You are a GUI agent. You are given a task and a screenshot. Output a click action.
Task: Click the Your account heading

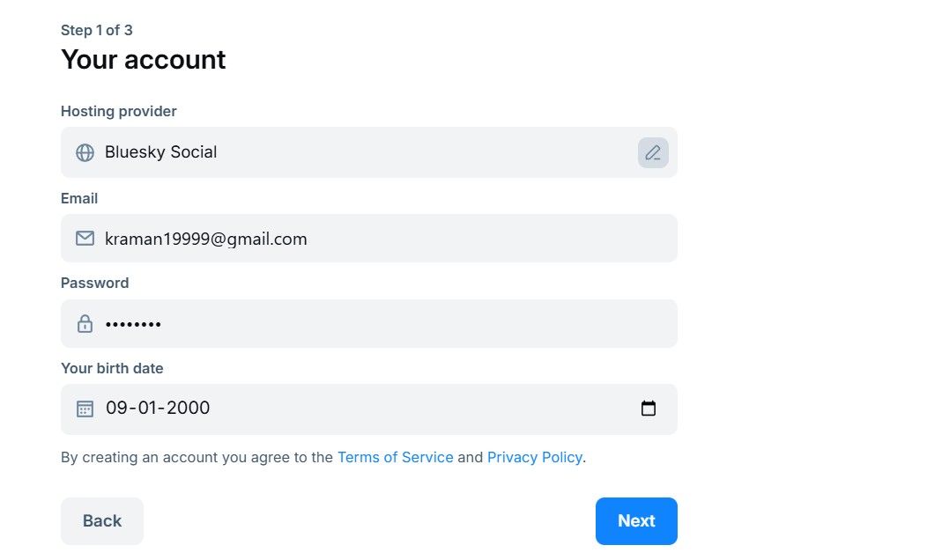coord(143,59)
